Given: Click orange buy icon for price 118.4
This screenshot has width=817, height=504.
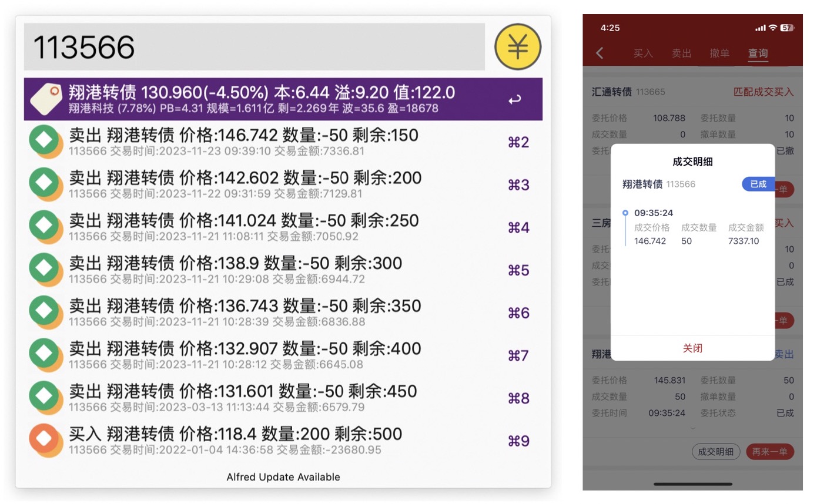Looking at the screenshot, I should click(x=45, y=441).
